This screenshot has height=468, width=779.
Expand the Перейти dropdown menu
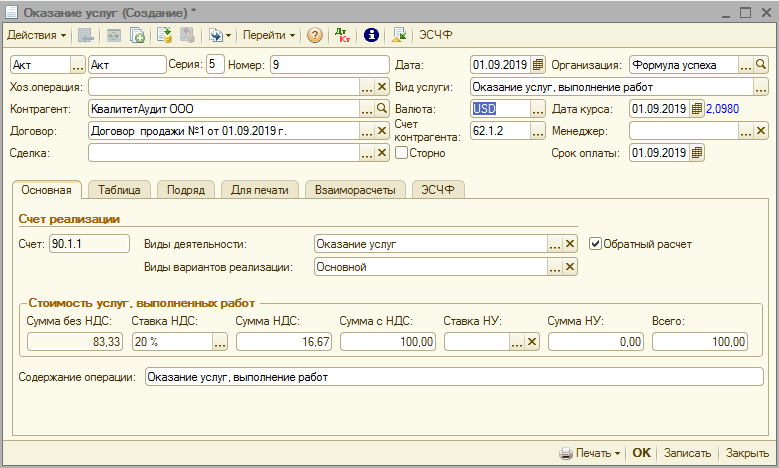coord(269,35)
